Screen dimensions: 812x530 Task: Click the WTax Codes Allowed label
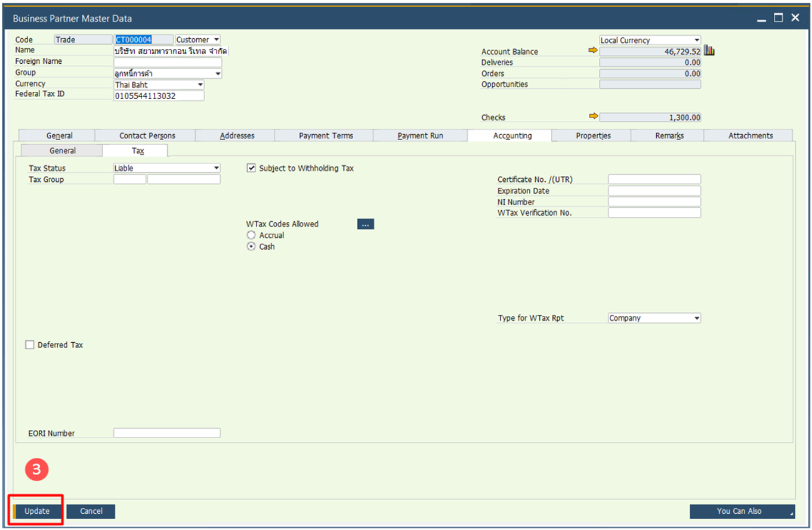(x=282, y=224)
